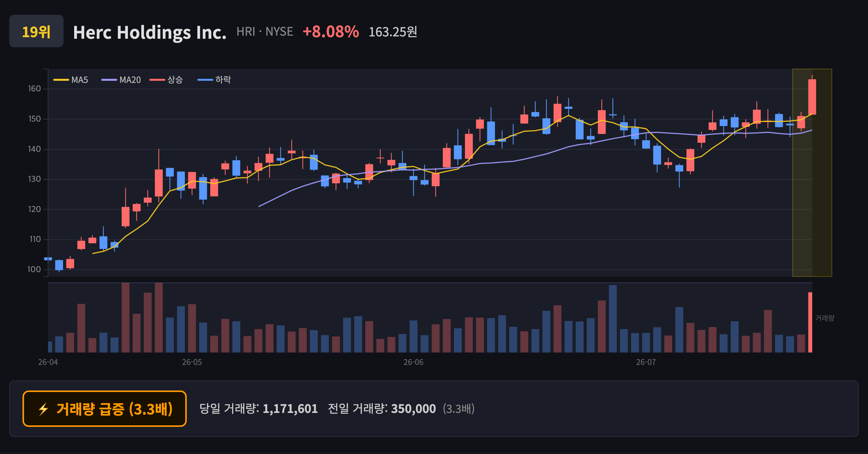Click the 163.25원 price text

[393, 32]
